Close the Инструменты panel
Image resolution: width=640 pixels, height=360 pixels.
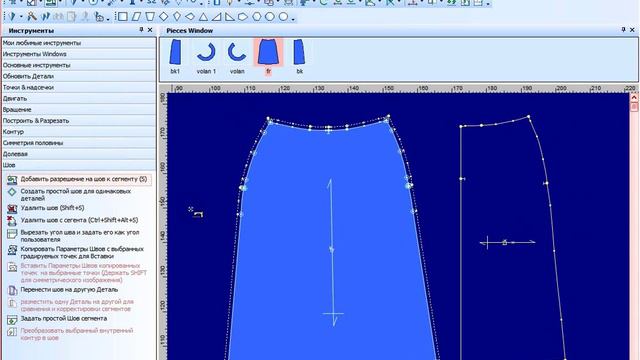pos(150,30)
